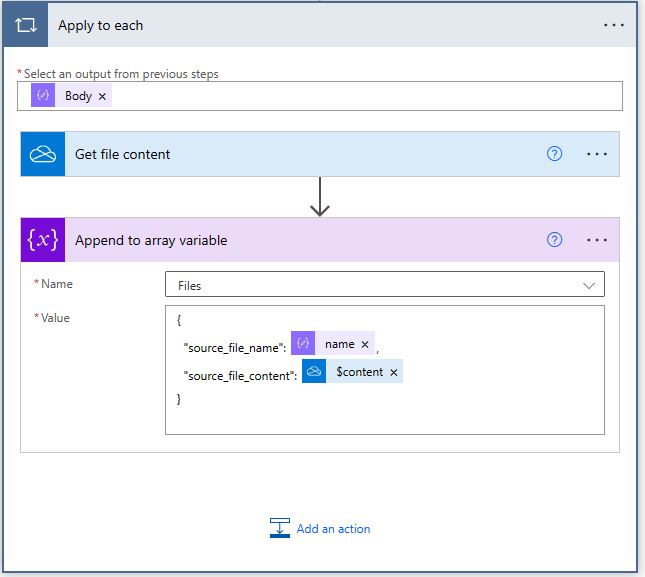This screenshot has height=577, width=645.
Task: Click the Apply to each loop icon
Action: (x=27, y=26)
